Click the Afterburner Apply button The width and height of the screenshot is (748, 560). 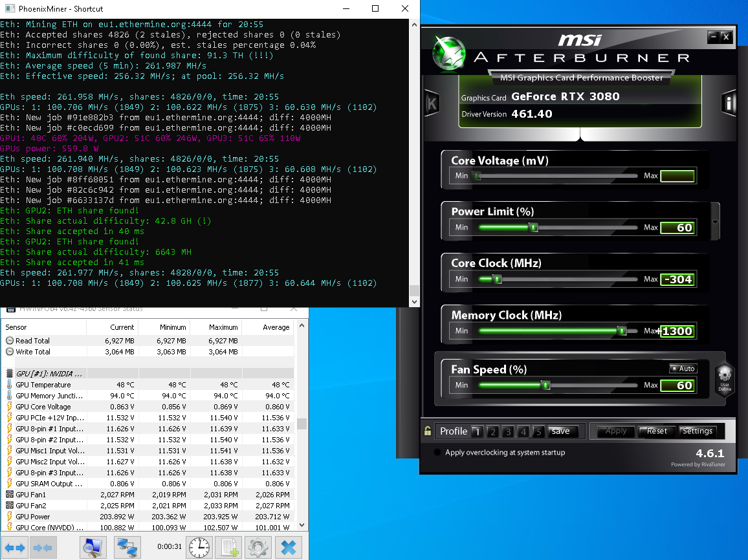coord(616,431)
